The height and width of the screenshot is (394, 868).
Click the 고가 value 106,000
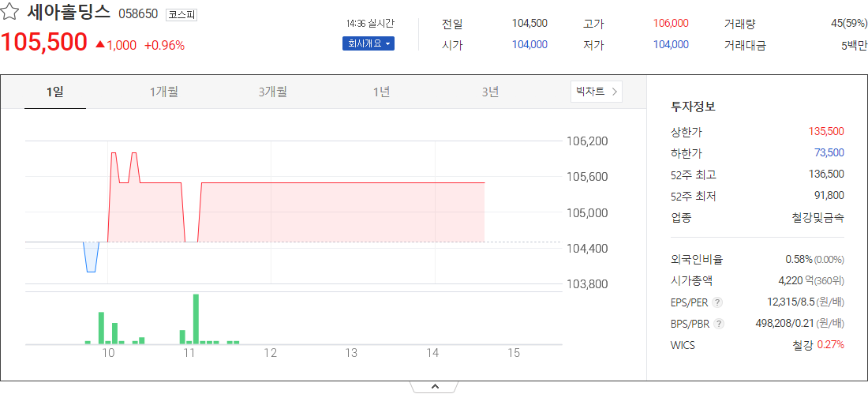click(671, 23)
